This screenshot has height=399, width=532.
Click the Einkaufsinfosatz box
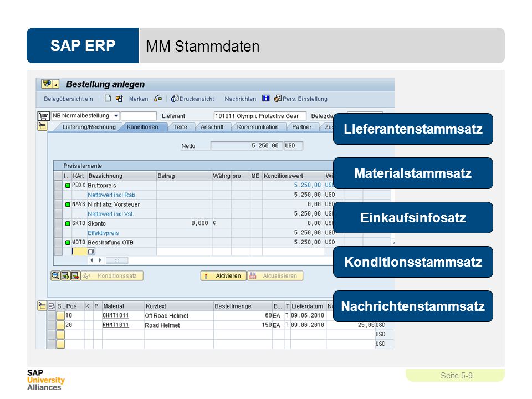[x=413, y=217]
